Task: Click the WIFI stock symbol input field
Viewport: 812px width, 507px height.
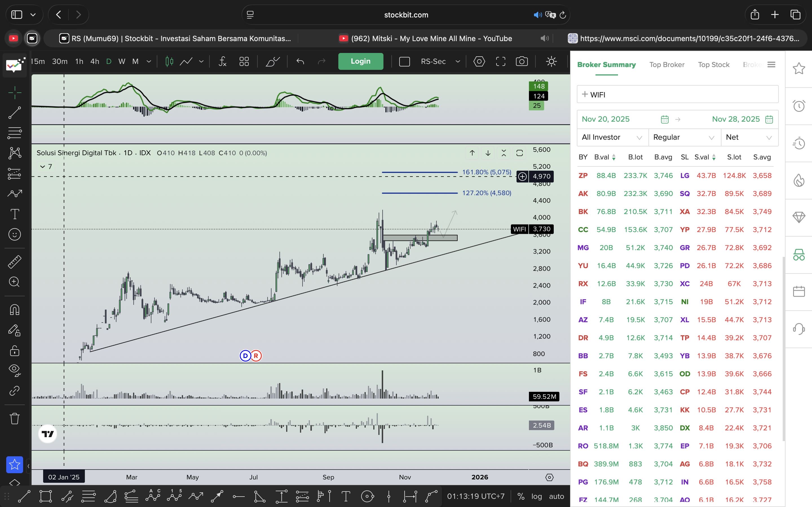Action: [x=677, y=95]
